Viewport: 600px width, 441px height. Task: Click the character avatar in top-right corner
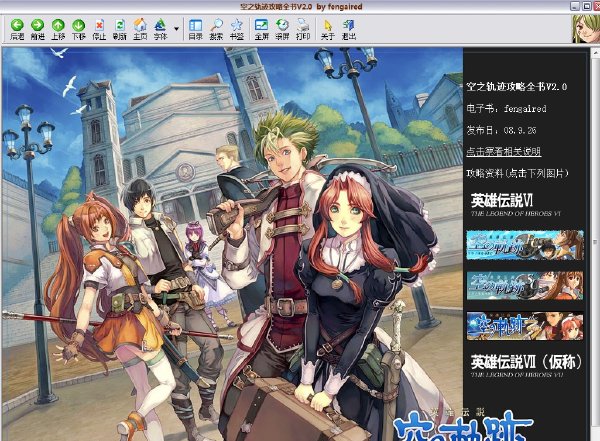tap(585, 29)
